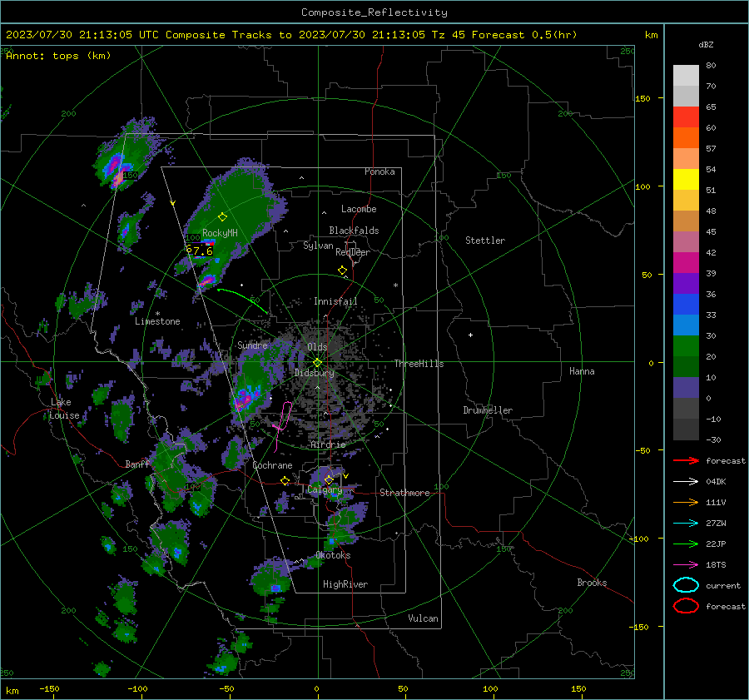Click the 100 tick on bottom axis
This screenshot has width=749, height=700.
[490, 689]
